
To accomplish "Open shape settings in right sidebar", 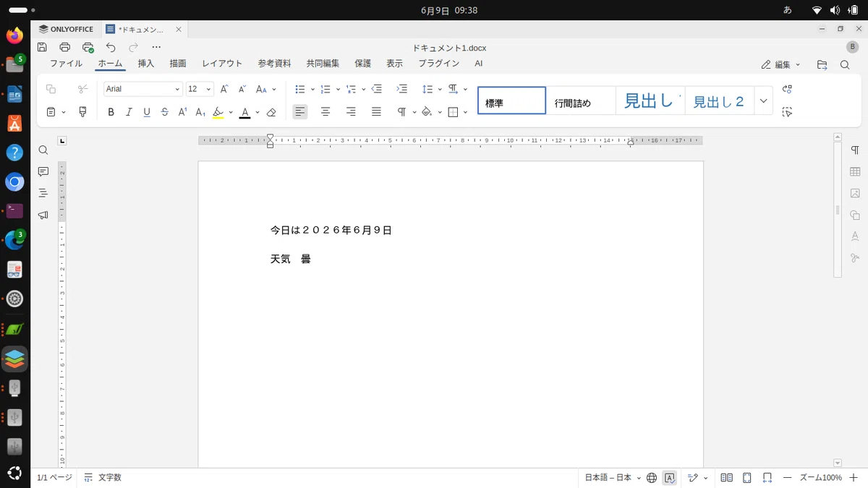I will [855, 215].
